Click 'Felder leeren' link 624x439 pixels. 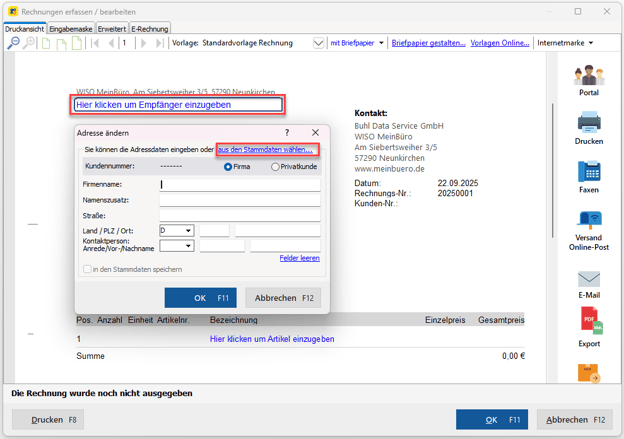click(300, 258)
